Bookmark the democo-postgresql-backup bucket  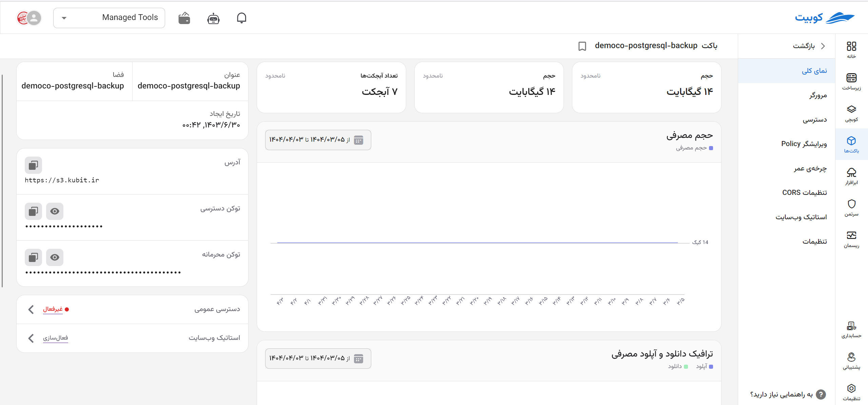click(x=582, y=46)
